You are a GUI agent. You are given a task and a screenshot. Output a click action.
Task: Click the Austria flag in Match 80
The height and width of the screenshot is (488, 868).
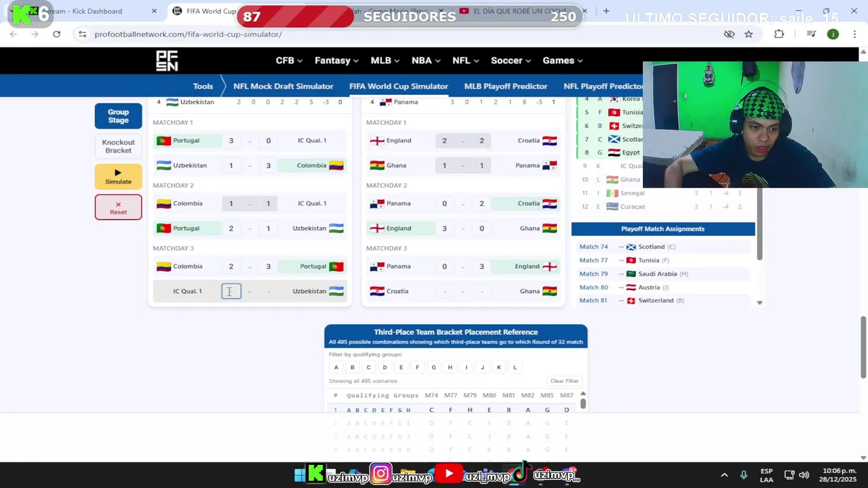pyautogui.click(x=631, y=287)
